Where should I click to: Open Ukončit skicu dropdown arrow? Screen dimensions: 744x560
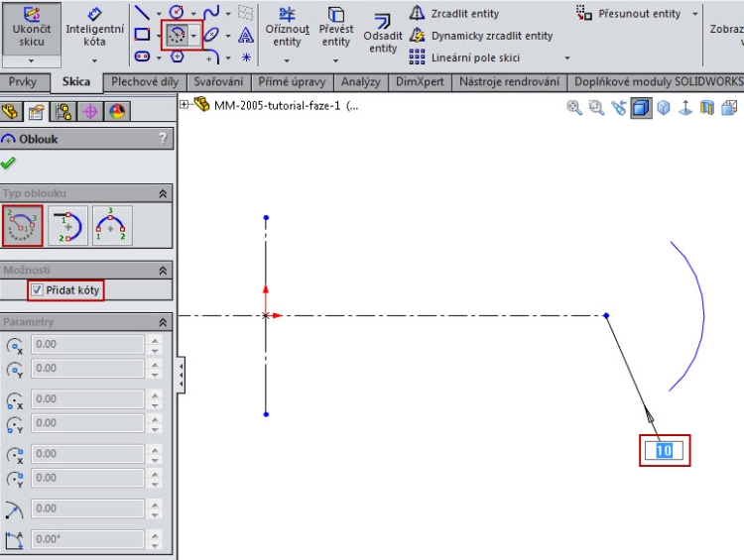[32, 61]
